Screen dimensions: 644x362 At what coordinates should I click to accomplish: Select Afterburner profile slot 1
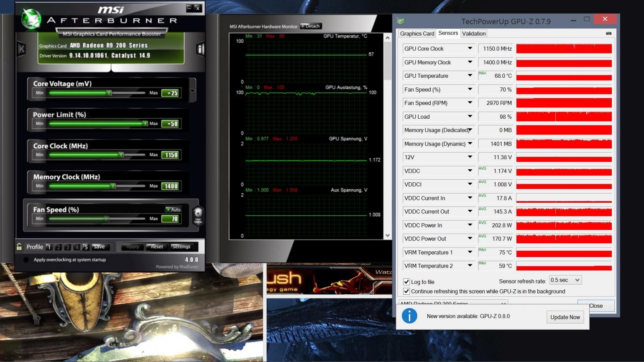[49, 247]
